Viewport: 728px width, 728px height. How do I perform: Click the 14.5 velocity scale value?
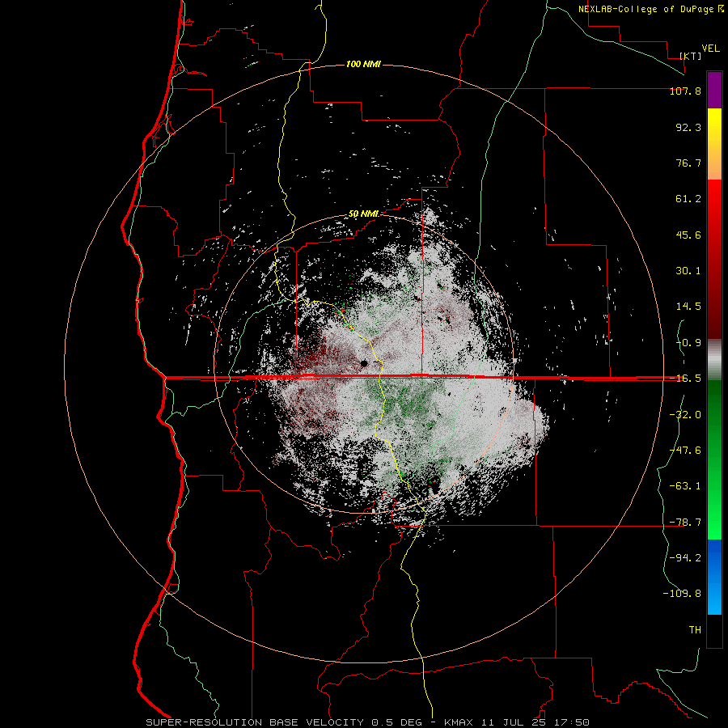(688, 307)
